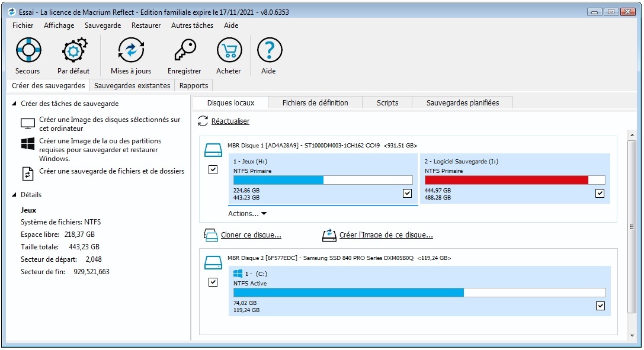Open the Aide menu in menu bar
This screenshot has width=644, height=350.
(231, 25)
